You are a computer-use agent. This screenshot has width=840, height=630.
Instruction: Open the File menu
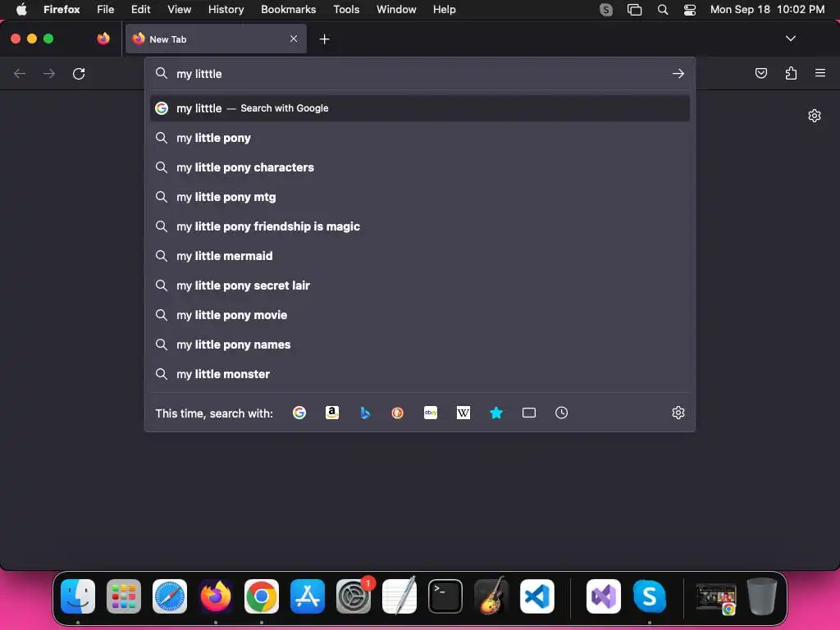point(106,9)
